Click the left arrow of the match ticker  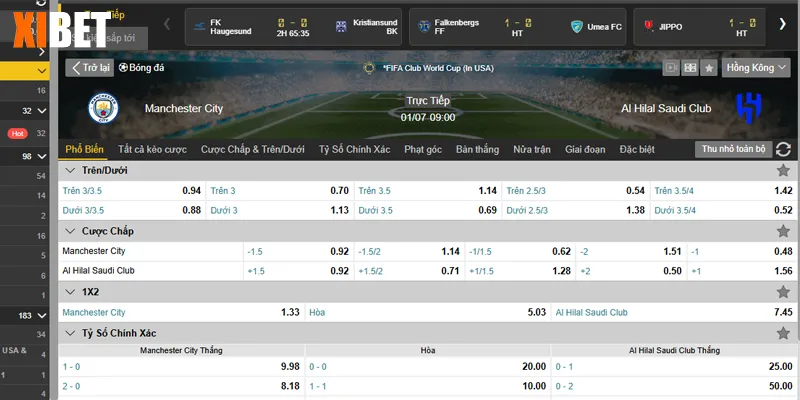(166, 25)
